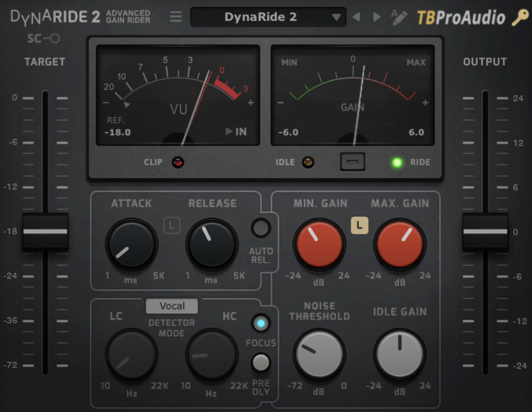Toggle the SC sidechain switch
The image size is (532, 412).
pyautogui.click(x=44, y=38)
